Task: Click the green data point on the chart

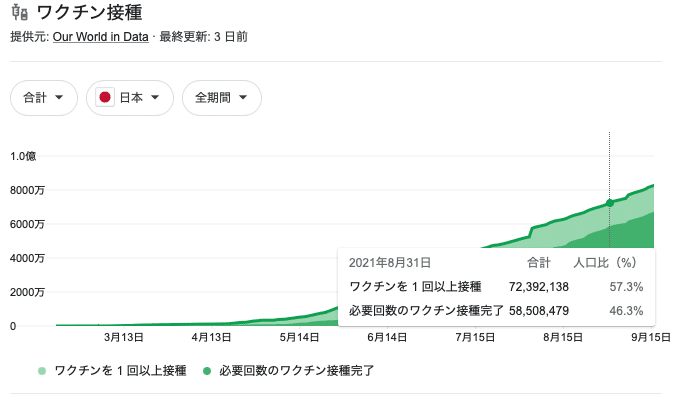Action: tap(610, 203)
